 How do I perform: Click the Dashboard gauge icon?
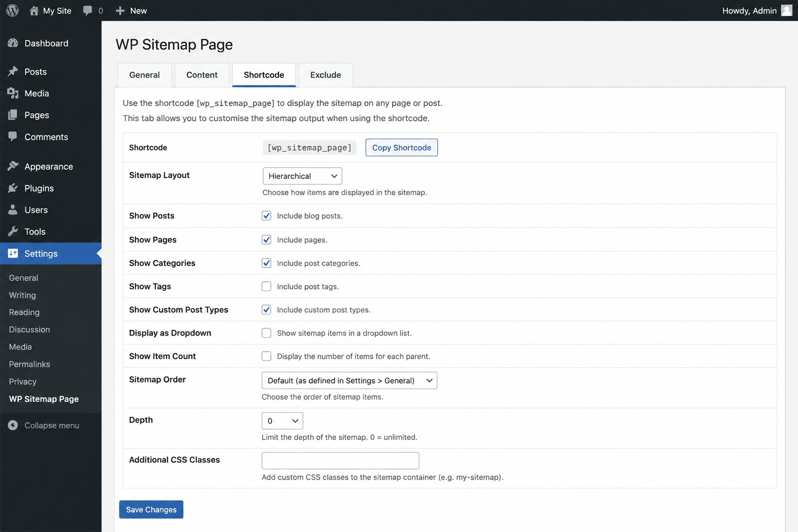13,43
